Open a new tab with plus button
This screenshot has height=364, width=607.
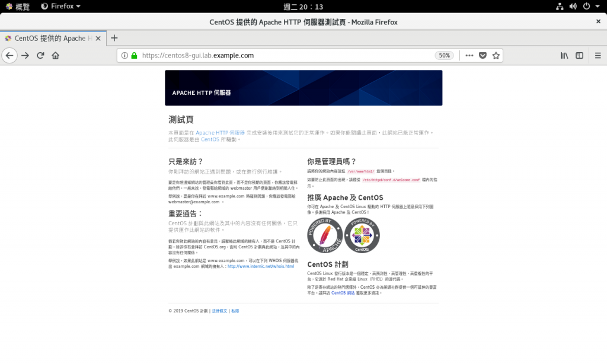tap(114, 38)
